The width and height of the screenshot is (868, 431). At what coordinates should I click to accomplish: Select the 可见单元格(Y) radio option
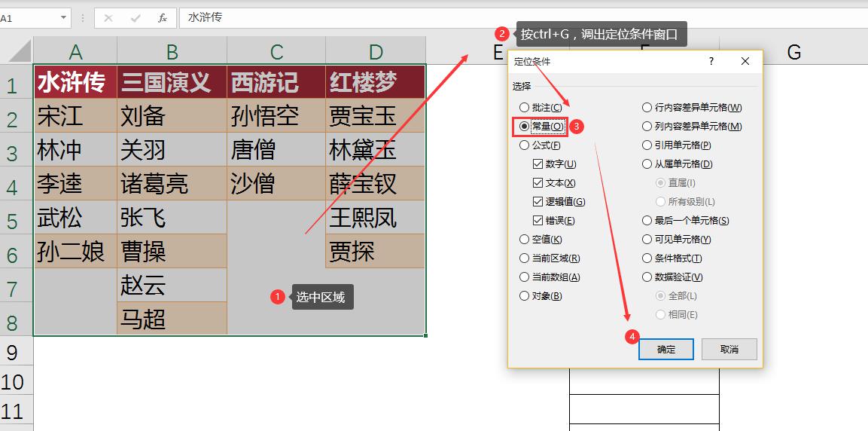677,240
